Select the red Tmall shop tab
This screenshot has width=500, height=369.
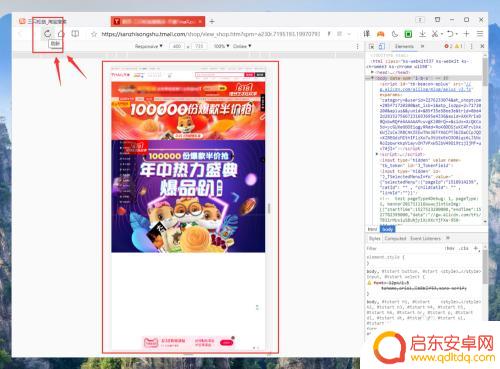point(158,21)
